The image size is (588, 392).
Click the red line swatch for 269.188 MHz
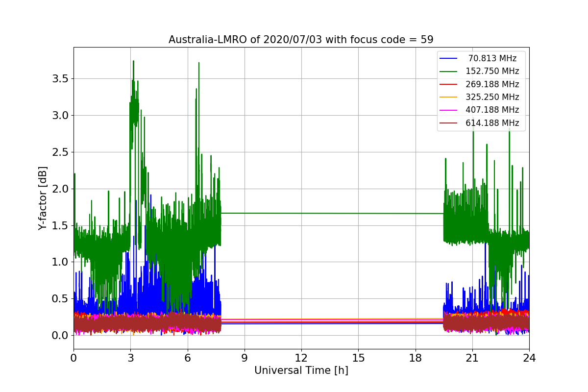449,84
